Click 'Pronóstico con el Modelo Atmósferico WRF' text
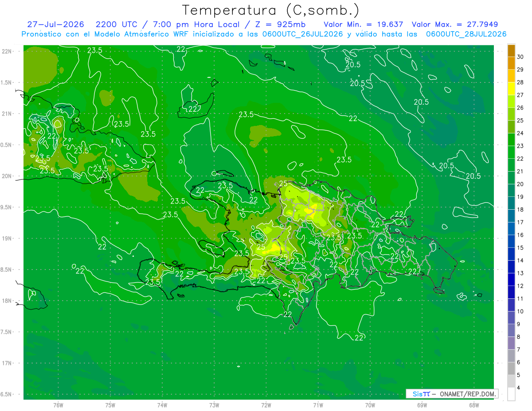The height and width of the screenshot is (411, 532). click(105, 34)
